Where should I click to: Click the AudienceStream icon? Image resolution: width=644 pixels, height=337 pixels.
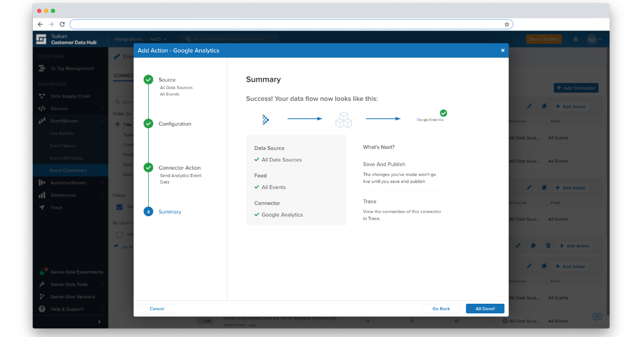[42, 182]
